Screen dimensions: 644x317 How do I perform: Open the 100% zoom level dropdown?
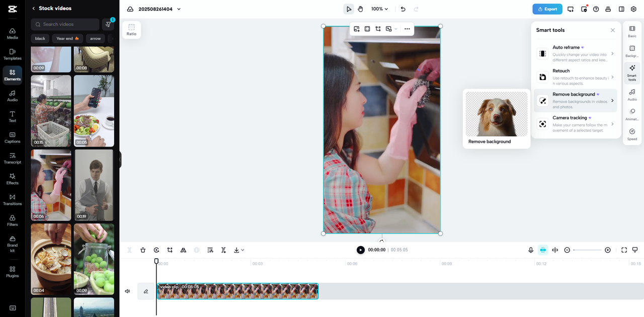[x=380, y=9]
